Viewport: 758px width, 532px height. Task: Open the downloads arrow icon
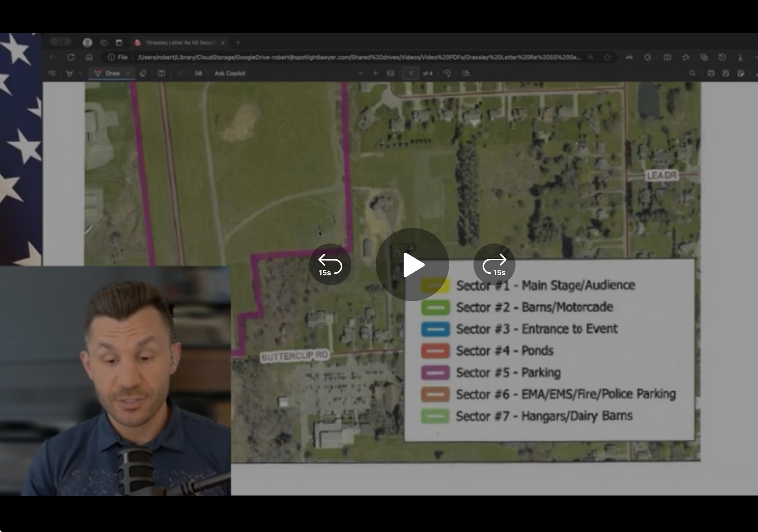point(740,57)
